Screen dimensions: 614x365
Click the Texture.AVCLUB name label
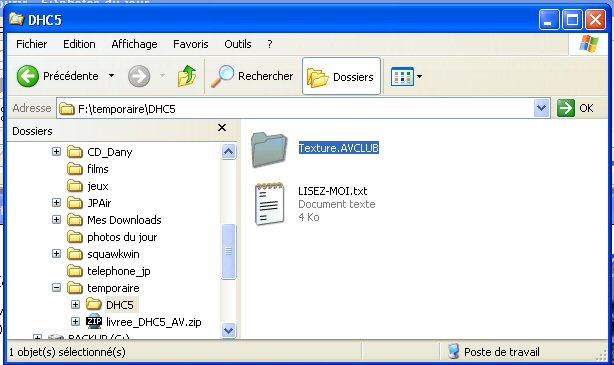339,148
